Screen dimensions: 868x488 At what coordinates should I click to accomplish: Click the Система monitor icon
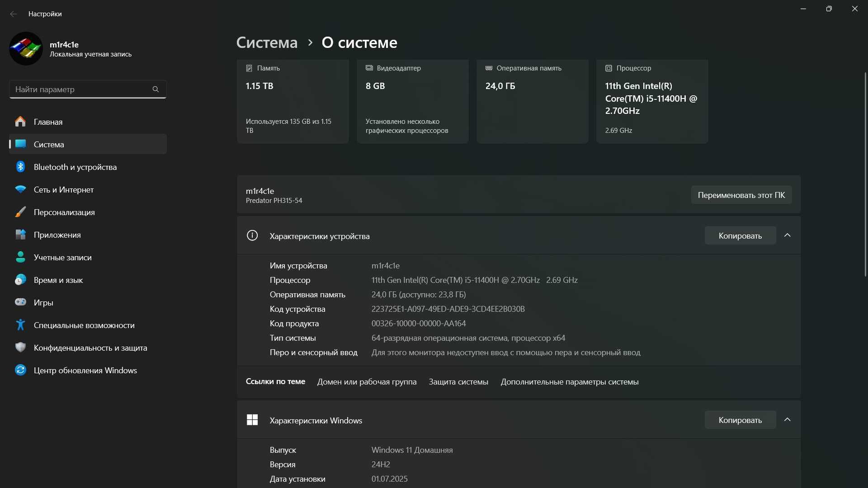[20, 144]
